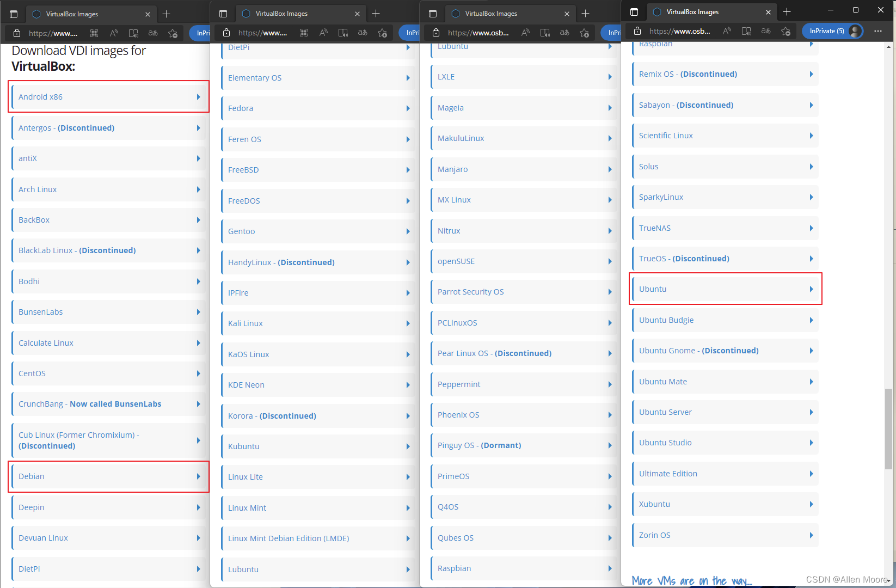Click the vertical scrollbar thumb in rightmost window
896x588 pixels.
pyautogui.click(x=889, y=429)
